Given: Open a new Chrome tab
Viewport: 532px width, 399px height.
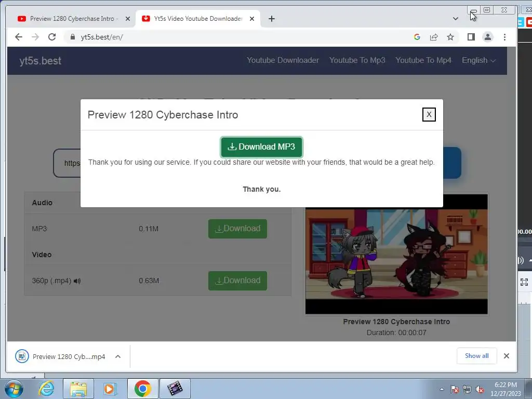Looking at the screenshot, I should tap(271, 19).
